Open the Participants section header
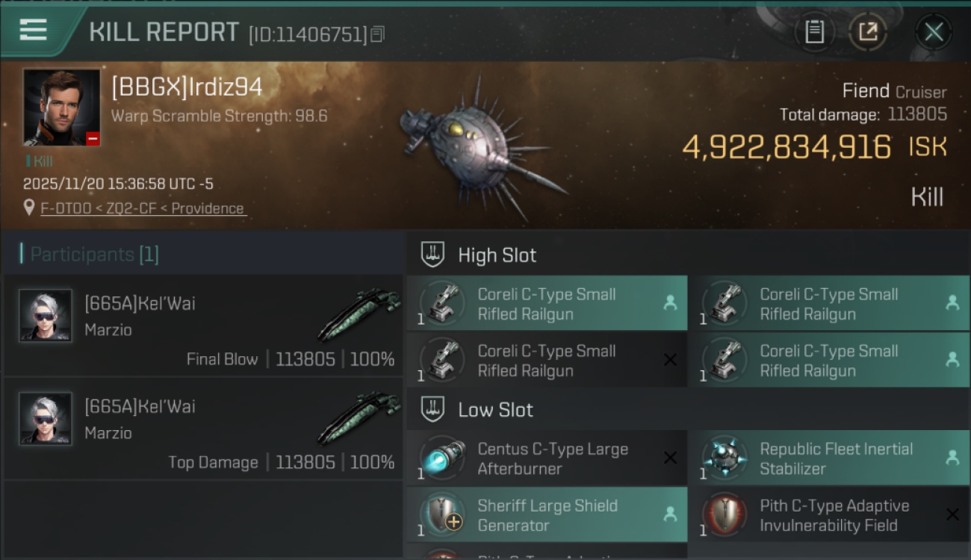Viewport: 971px width, 560px height. pyautogui.click(x=94, y=255)
